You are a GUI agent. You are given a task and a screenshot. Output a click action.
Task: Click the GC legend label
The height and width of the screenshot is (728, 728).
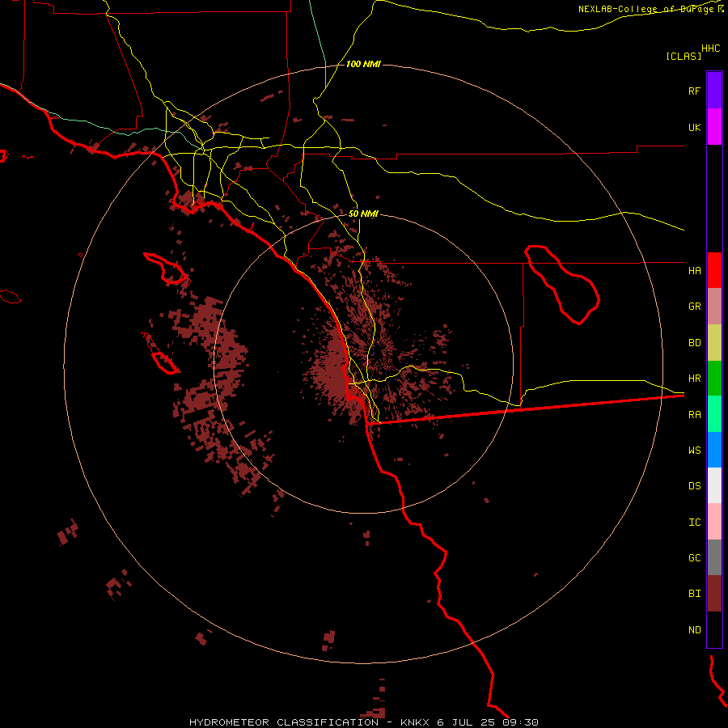[x=694, y=558]
